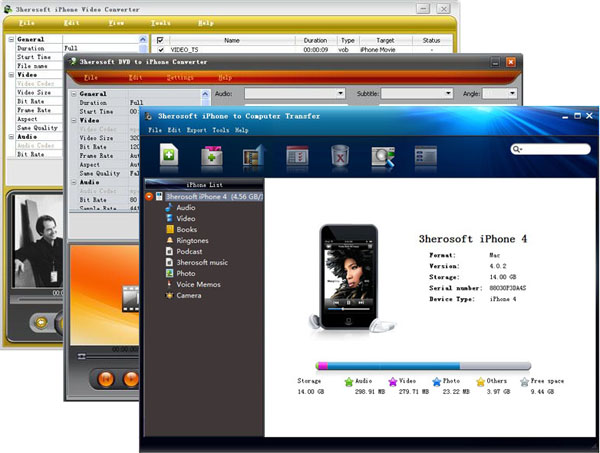Click the Ringtones bell icon
Screen dimensions: 600x453
[170, 240]
